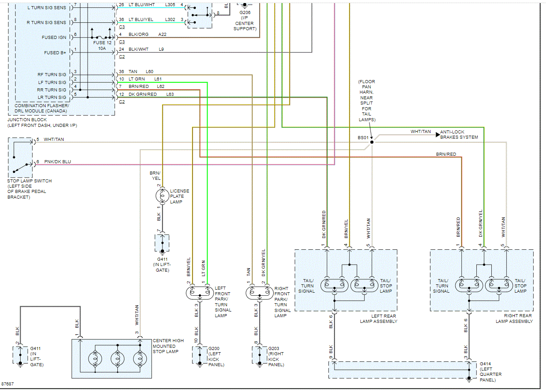Click the G411 lift-gate ground under license lamp

[x=162, y=243]
